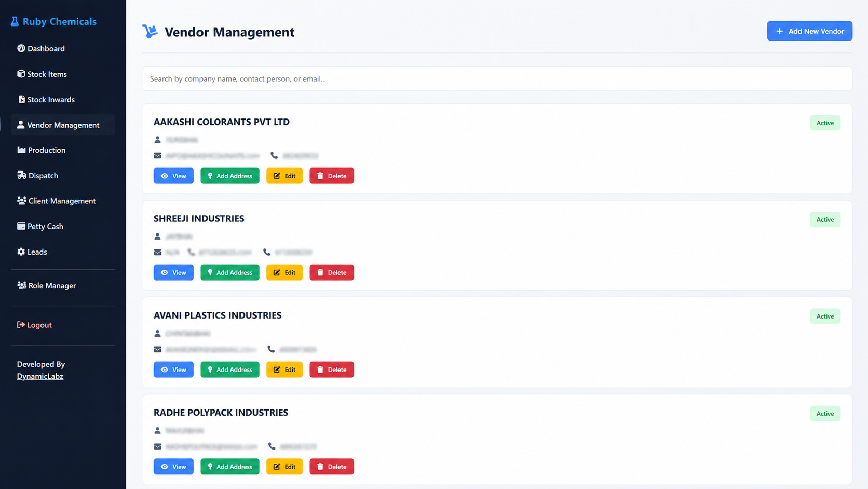Image resolution: width=868 pixels, height=489 pixels.
Task: Open the DynamicLabz developer link
Action: coord(40,376)
